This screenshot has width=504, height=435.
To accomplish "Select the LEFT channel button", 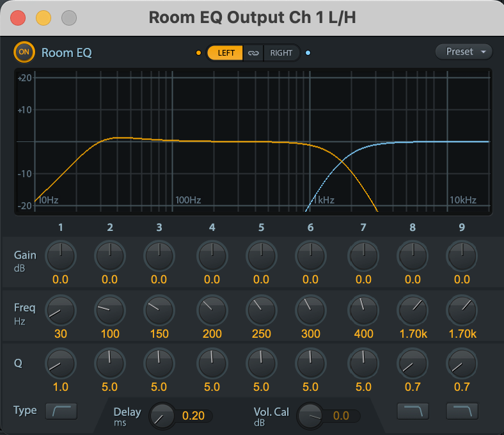I will click(225, 53).
